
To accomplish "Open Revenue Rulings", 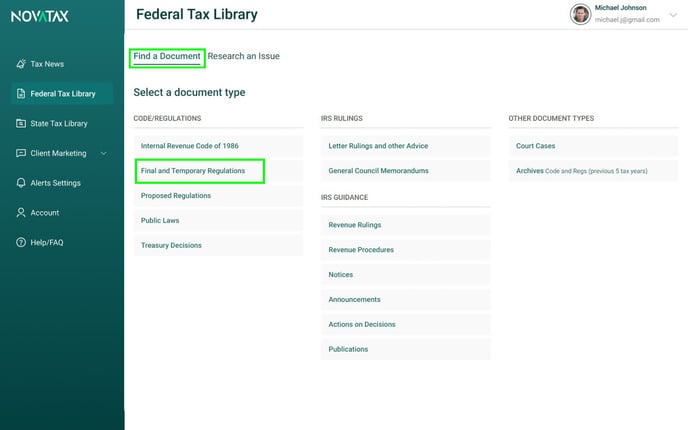I will pos(406,225).
